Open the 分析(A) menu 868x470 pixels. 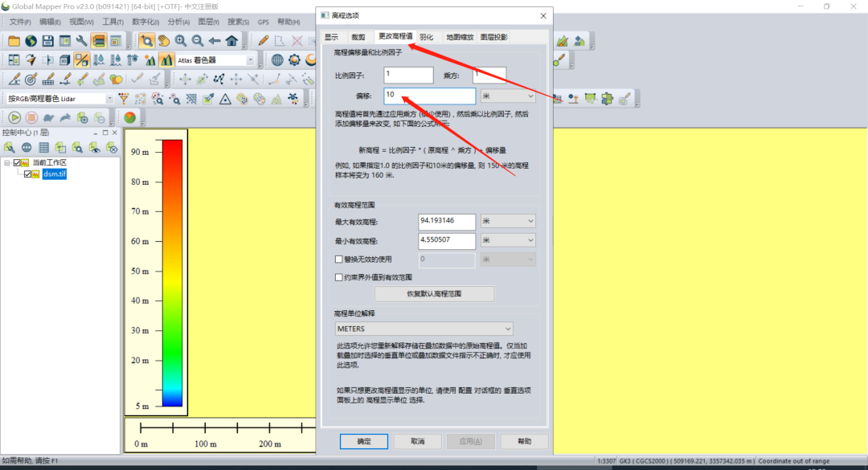[178, 22]
